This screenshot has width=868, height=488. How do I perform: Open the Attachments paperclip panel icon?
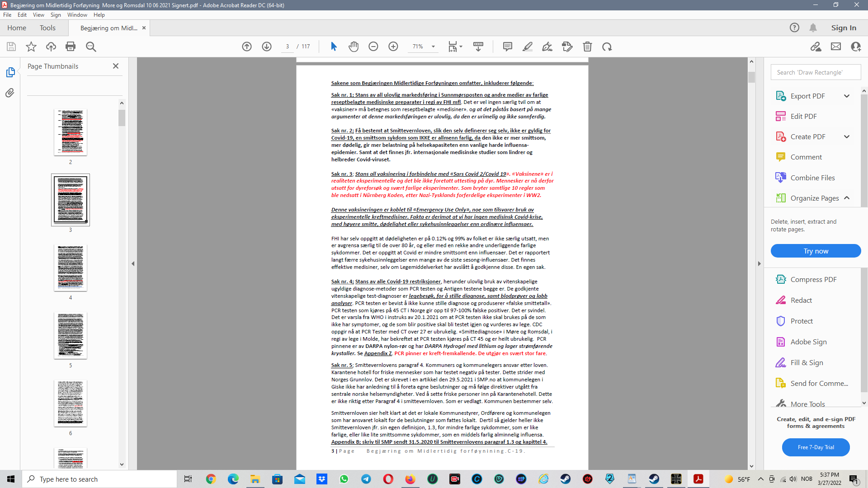10,93
